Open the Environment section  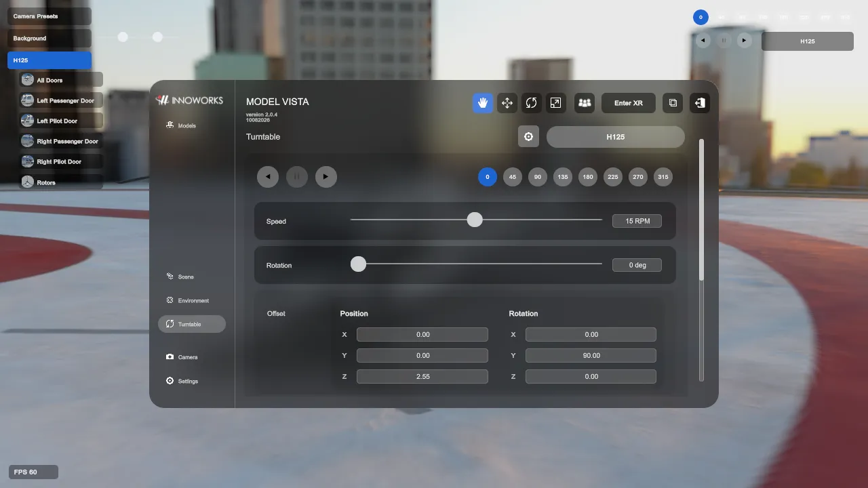click(188, 300)
